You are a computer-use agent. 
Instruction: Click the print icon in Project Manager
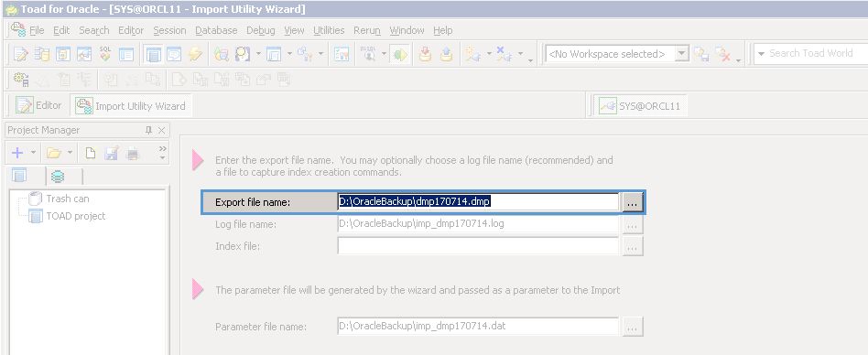132,153
